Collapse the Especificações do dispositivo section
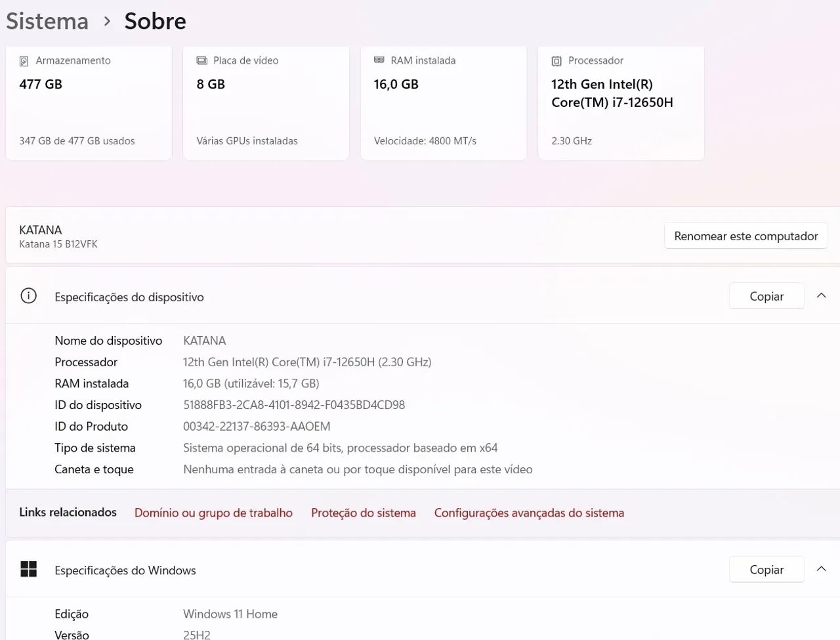This screenshot has width=840, height=640. pos(821,296)
